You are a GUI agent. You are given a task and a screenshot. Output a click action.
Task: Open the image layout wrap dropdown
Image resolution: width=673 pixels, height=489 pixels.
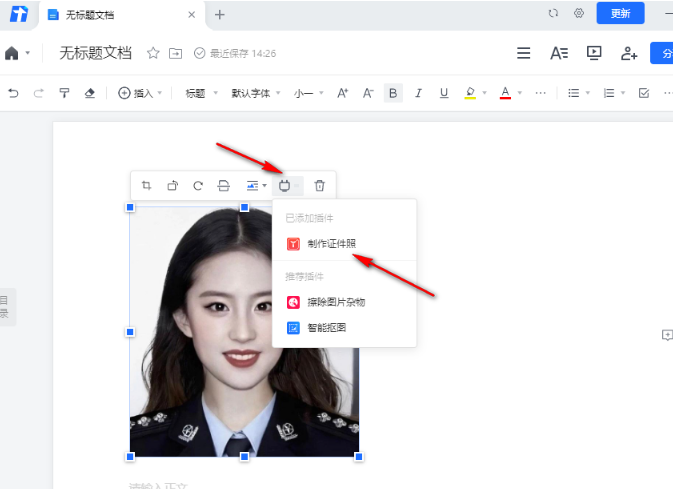pyautogui.click(x=256, y=185)
